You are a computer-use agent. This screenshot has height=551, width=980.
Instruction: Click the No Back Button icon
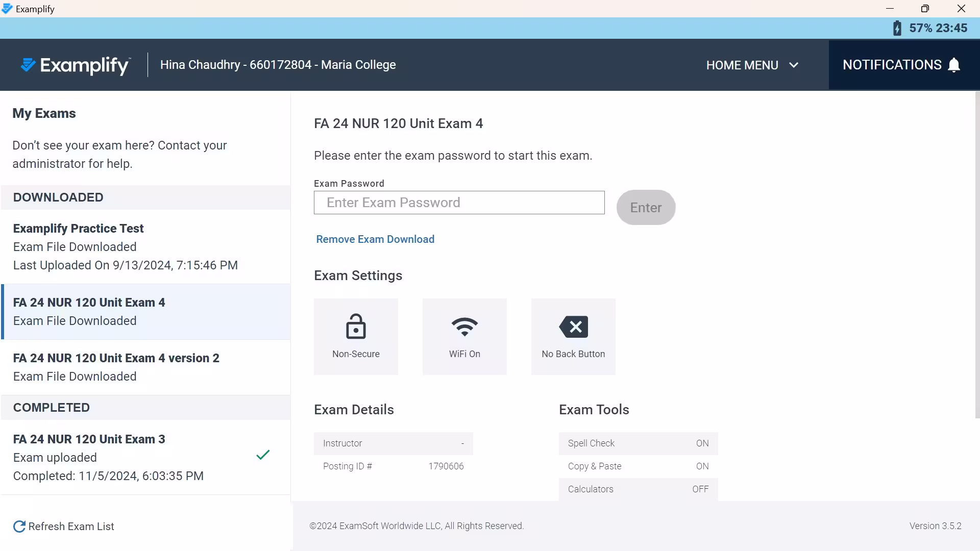[x=573, y=327]
